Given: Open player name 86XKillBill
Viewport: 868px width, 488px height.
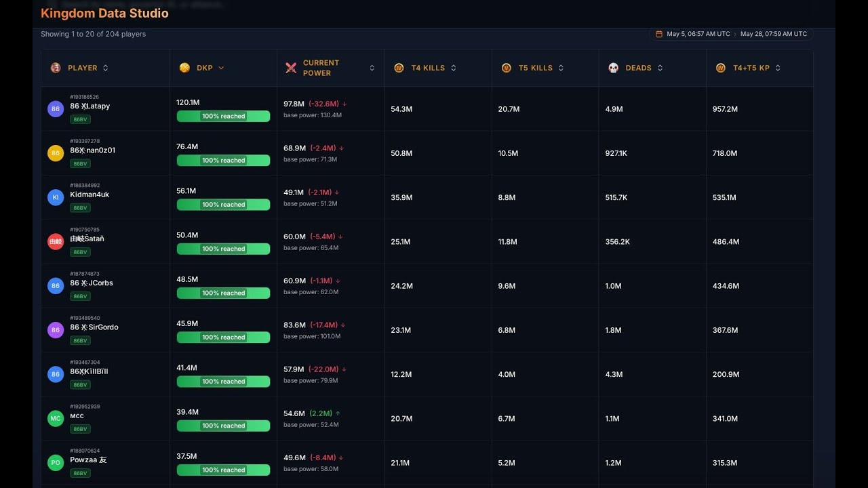Looking at the screenshot, I should coord(89,371).
